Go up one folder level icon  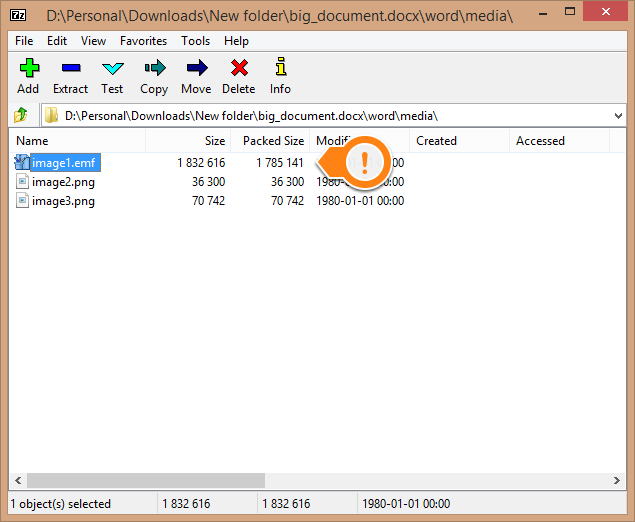(20, 116)
